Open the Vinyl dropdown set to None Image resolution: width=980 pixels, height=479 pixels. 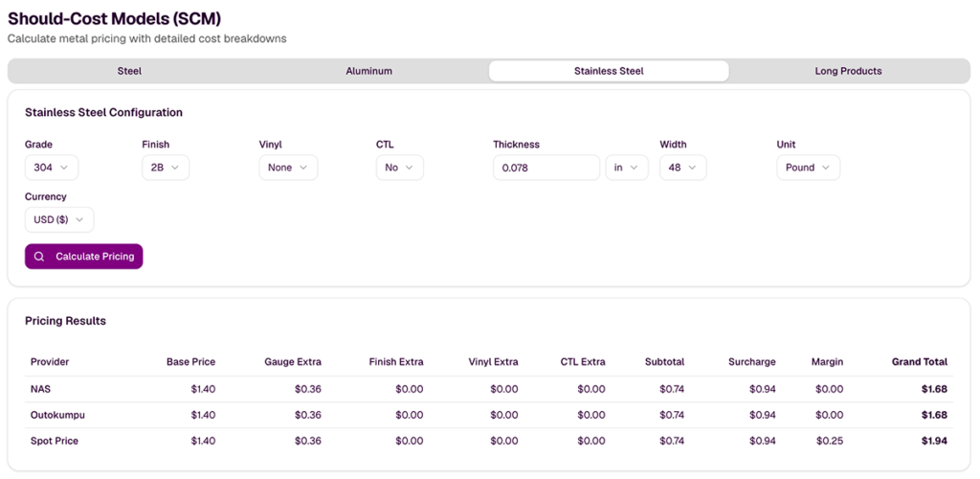288,168
